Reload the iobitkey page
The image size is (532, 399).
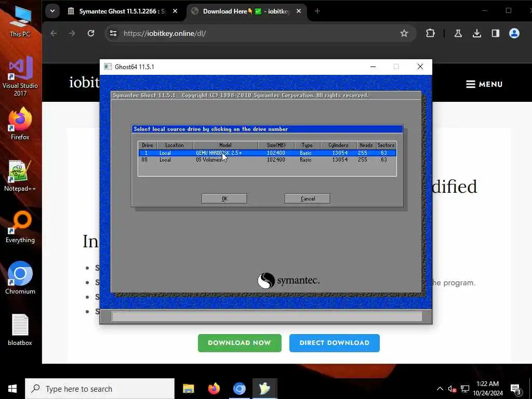tap(90, 33)
